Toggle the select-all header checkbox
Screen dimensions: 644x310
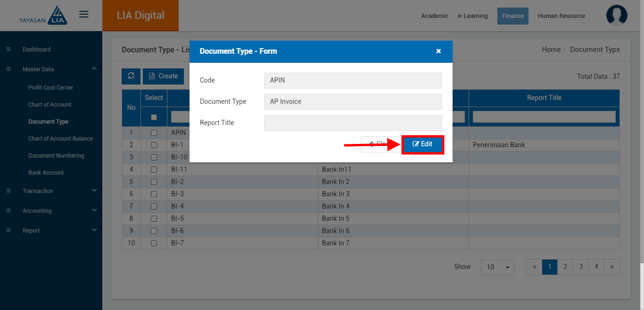[154, 117]
